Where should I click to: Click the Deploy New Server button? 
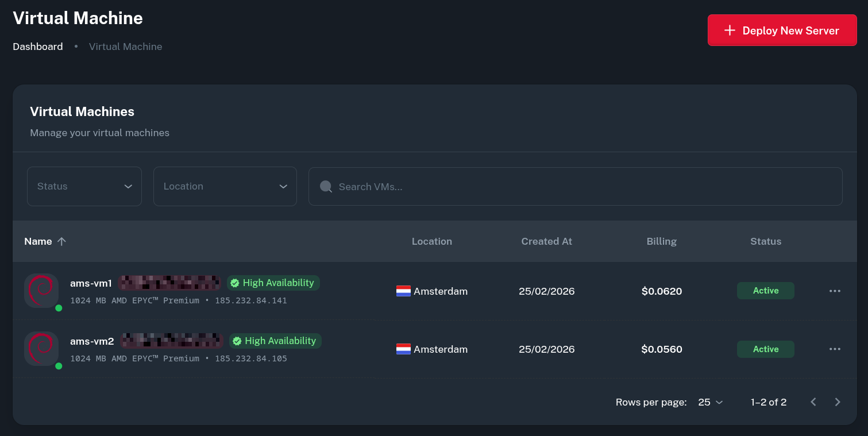(x=782, y=30)
